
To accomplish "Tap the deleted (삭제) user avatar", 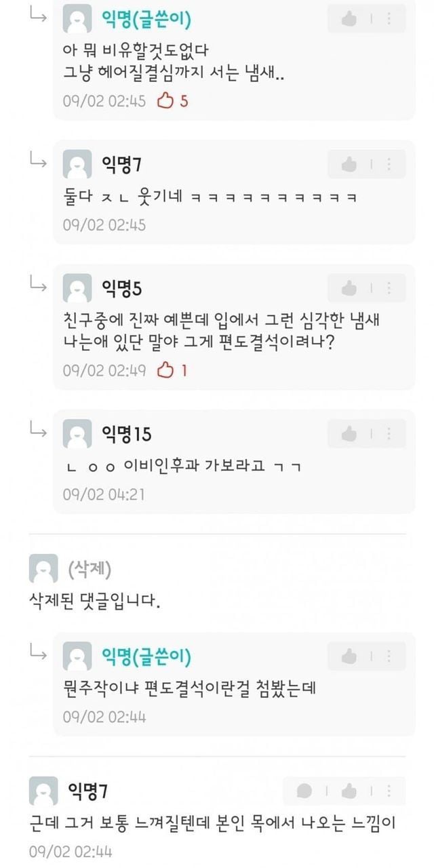I will [x=43, y=568].
